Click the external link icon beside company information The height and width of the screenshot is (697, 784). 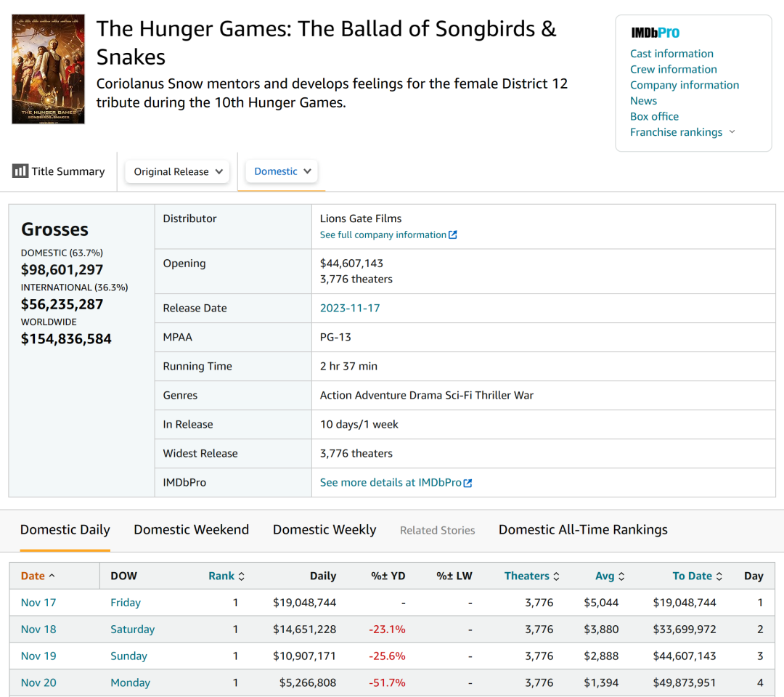[453, 235]
